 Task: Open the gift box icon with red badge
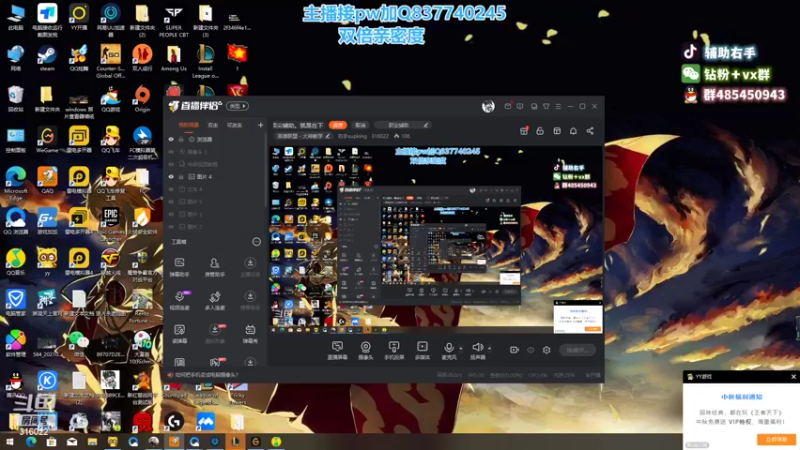click(523, 131)
